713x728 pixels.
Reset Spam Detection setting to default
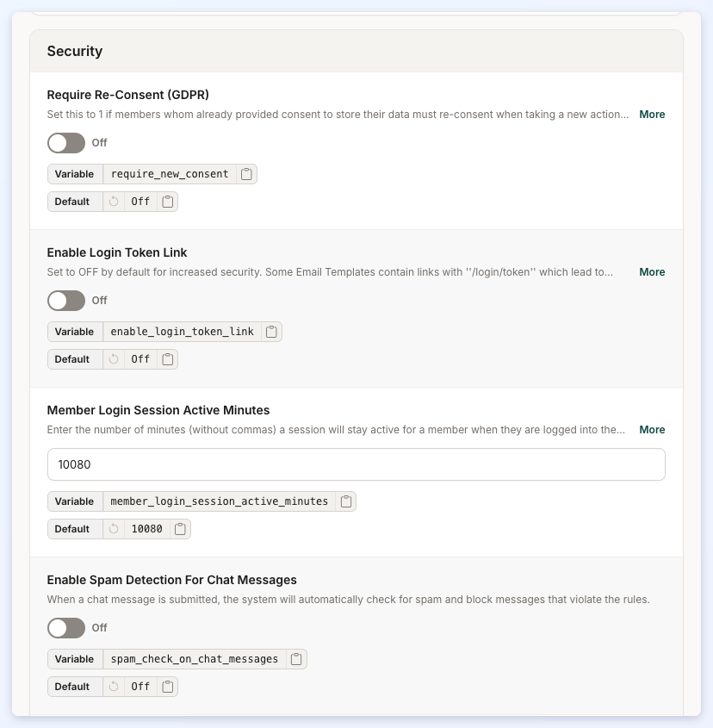114,687
